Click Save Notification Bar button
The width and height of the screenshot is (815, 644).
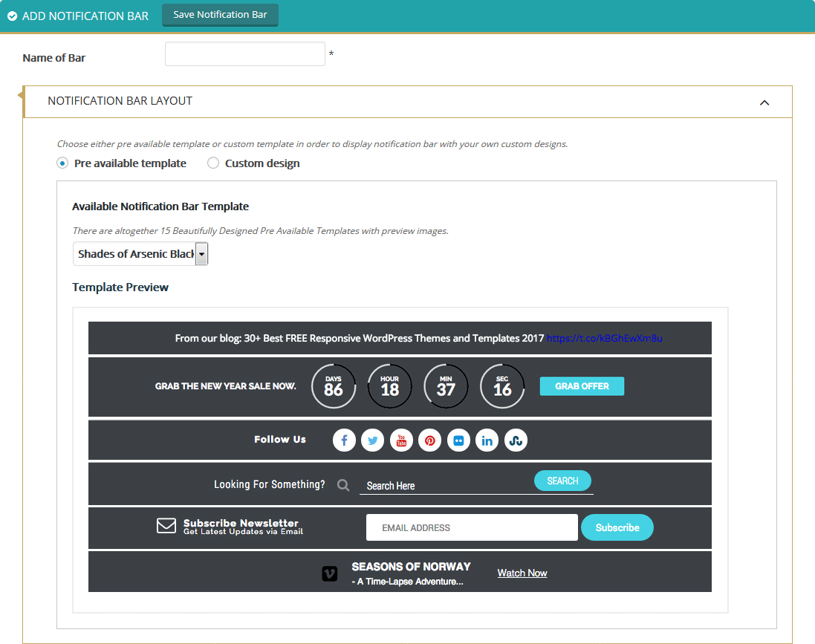pyautogui.click(x=220, y=15)
